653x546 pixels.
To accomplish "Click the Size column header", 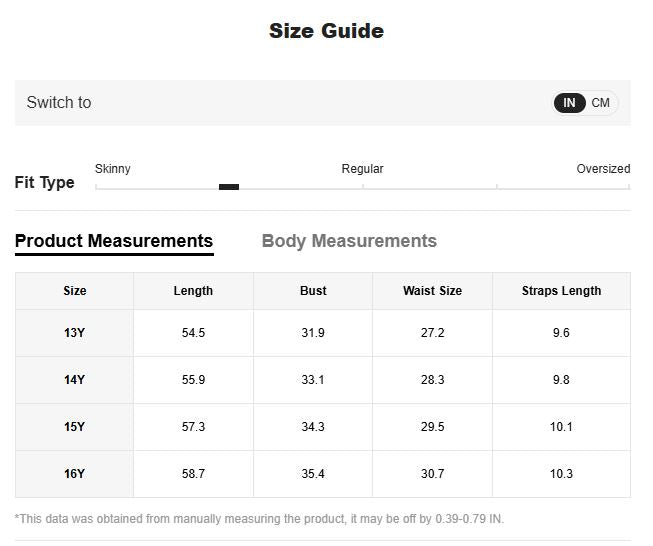I will coord(75,291).
